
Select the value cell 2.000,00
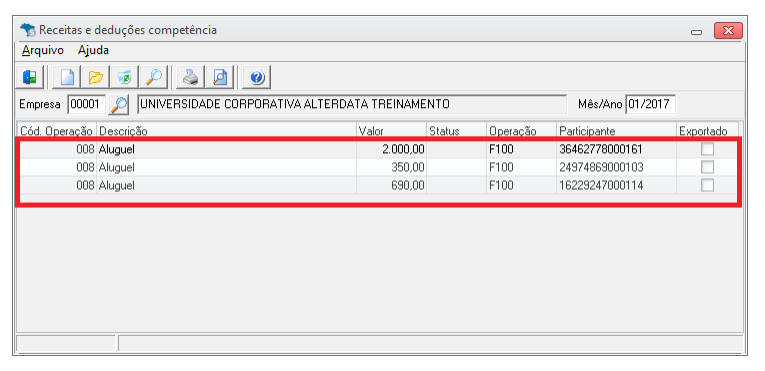(391, 149)
